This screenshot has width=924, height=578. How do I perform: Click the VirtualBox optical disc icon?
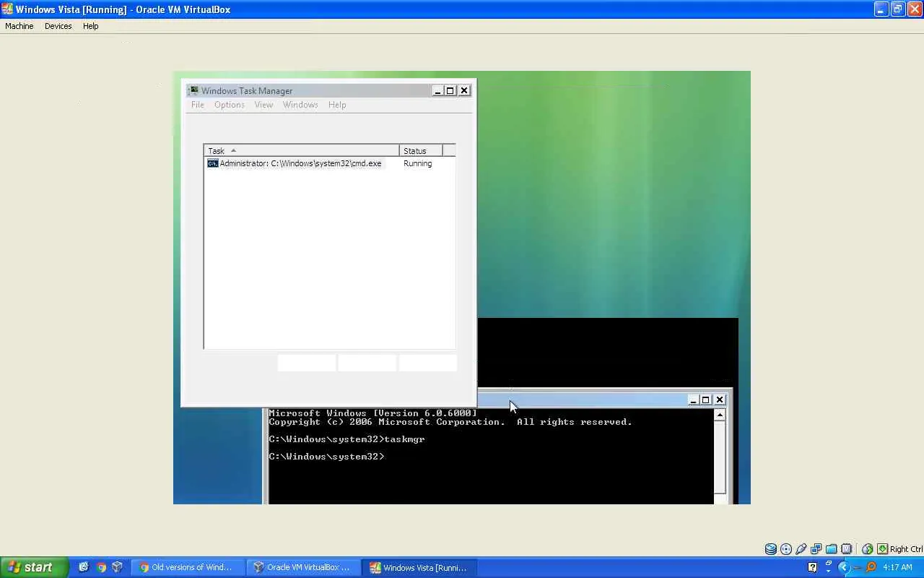click(786, 549)
